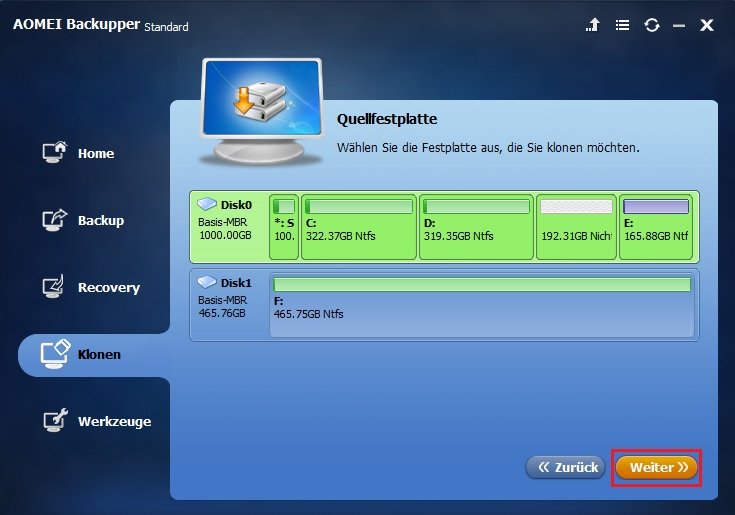Click the Backup sidebar icon
This screenshot has width=735, height=515.
pyautogui.click(x=55, y=220)
